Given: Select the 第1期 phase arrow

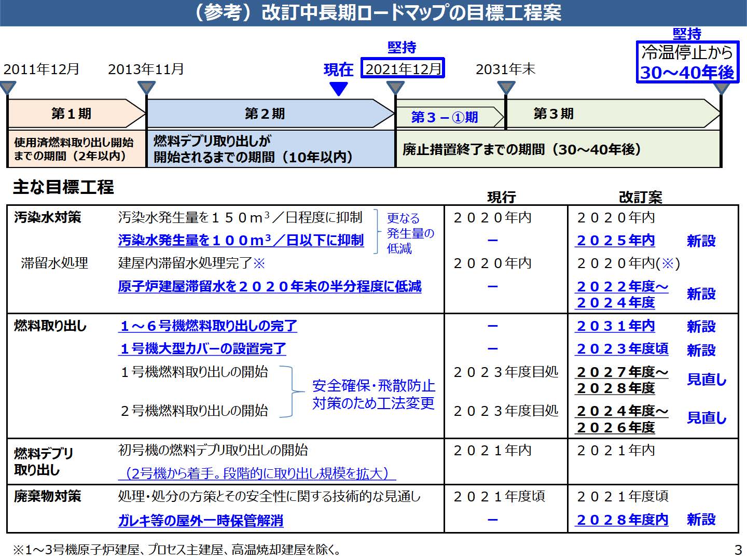Looking at the screenshot, I should 73,114.
